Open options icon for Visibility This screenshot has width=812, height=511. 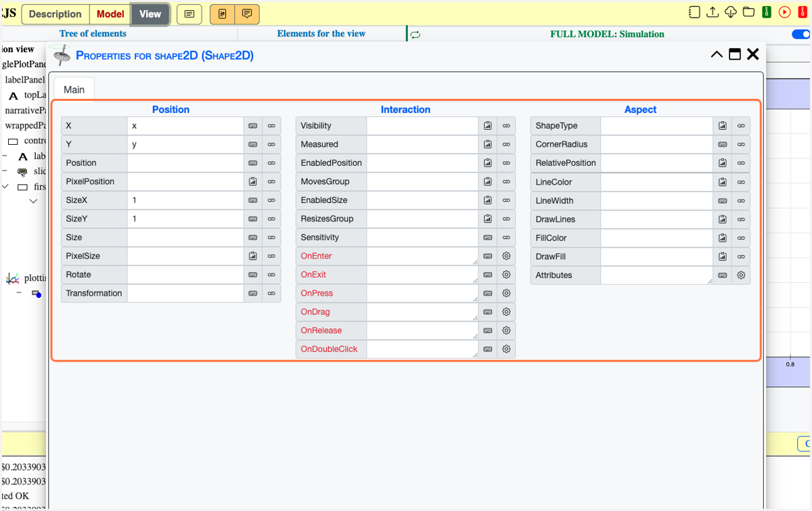click(x=488, y=126)
